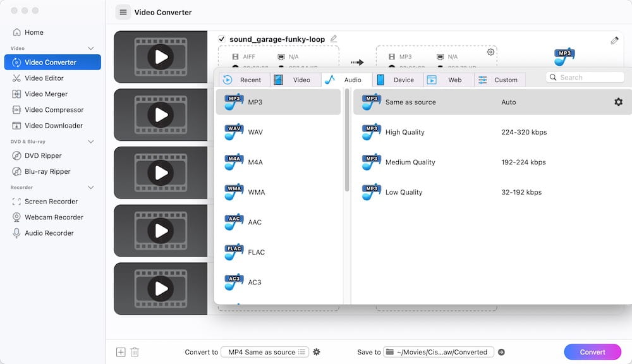Image resolution: width=632 pixels, height=364 pixels.
Task: Play the fourth video thumbnail
Action: coord(161,231)
